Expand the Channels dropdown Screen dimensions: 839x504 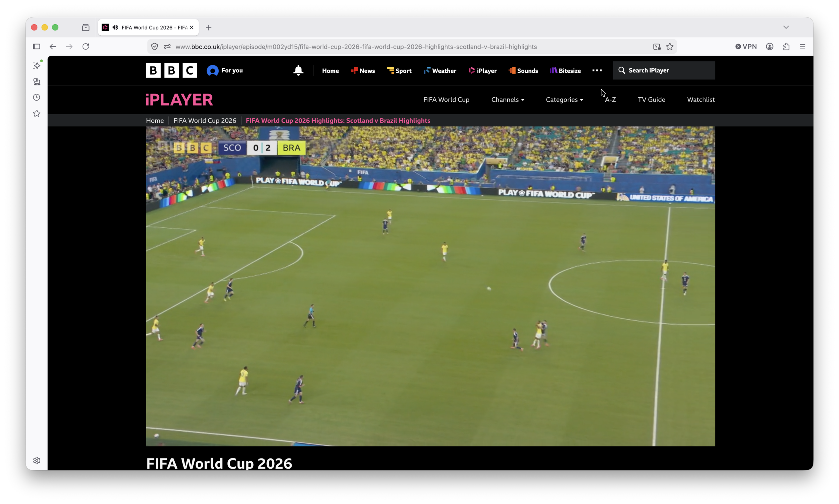point(508,100)
